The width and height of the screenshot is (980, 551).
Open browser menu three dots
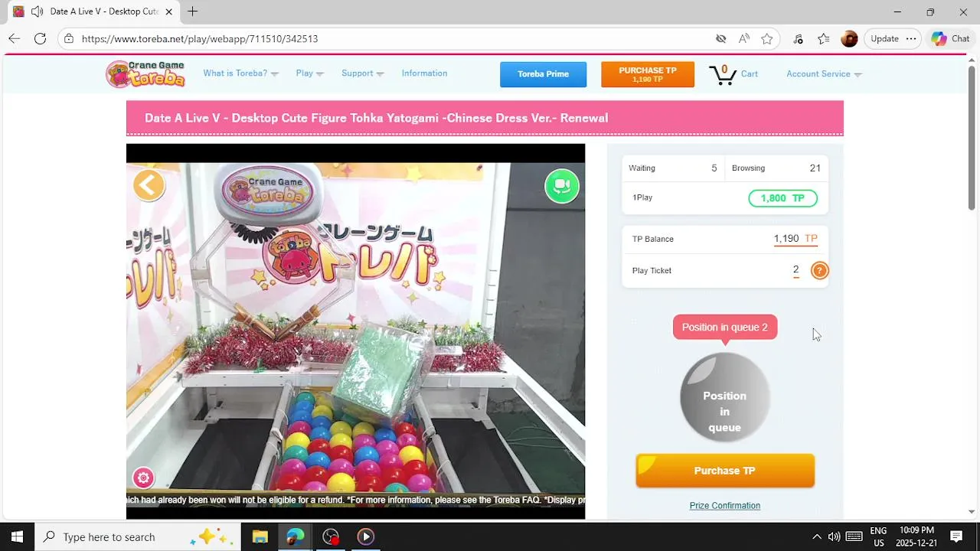[x=911, y=38]
